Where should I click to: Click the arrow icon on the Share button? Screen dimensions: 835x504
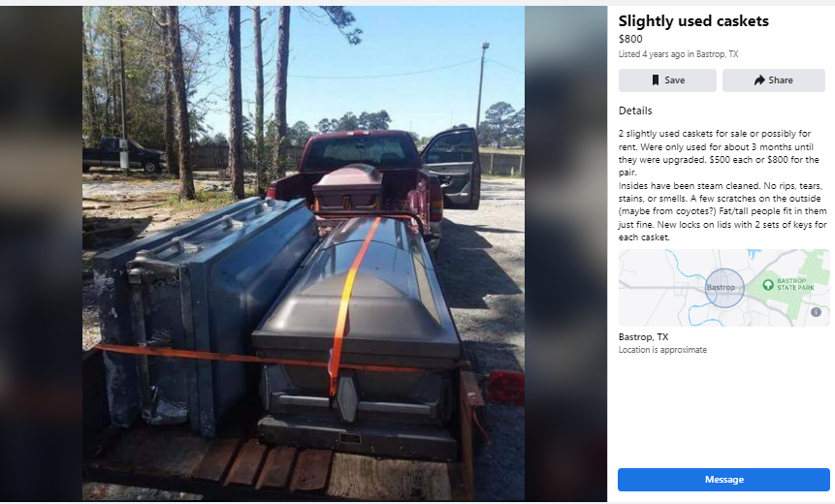pos(759,80)
